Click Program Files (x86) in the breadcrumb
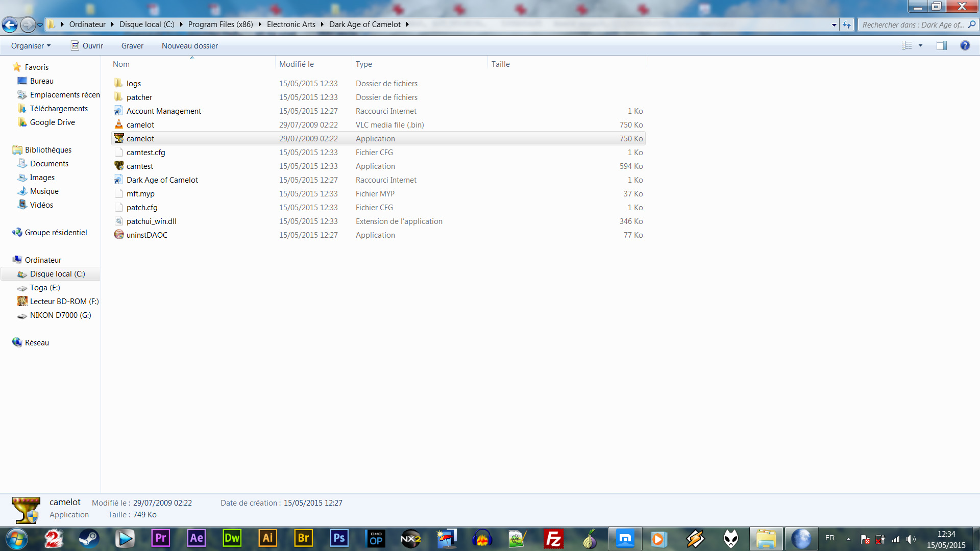 click(220, 24)
